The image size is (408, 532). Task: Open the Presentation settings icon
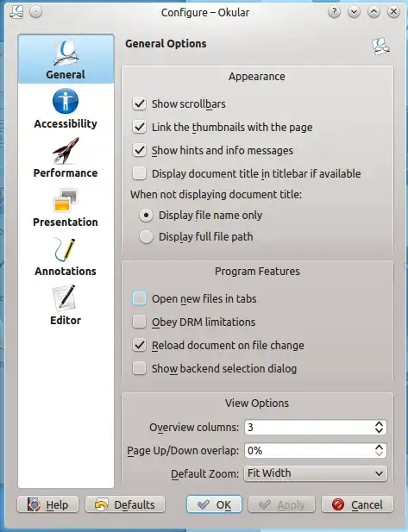(x=66, y=200)
